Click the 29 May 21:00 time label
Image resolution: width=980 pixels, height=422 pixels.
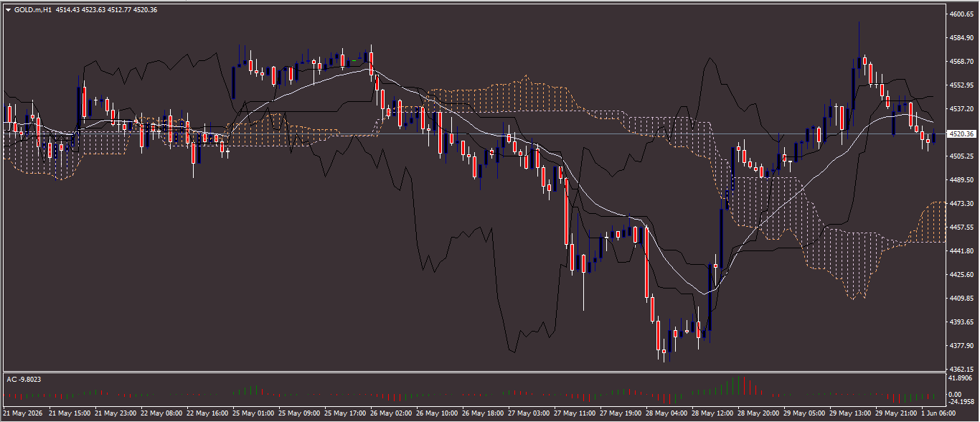tap(896, 414)
